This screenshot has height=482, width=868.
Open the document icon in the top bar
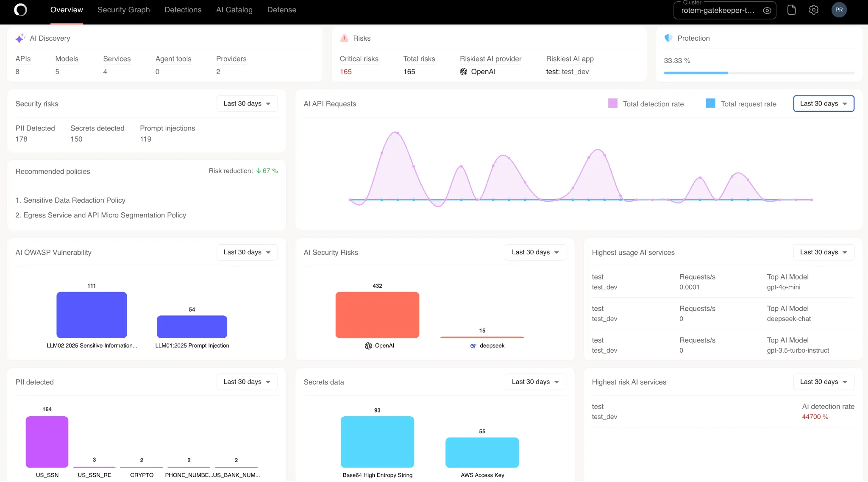coord(791,10)
